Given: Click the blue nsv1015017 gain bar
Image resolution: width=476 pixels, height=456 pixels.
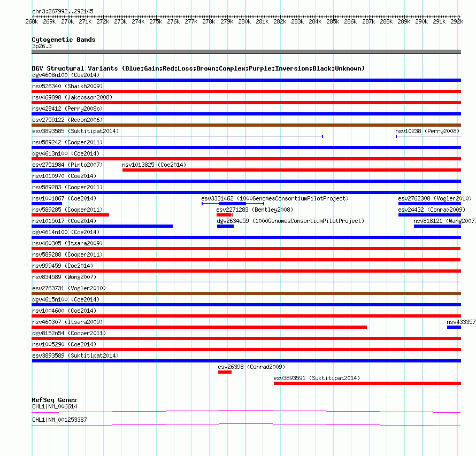Looking at the screenshot, I should (102, 226).
